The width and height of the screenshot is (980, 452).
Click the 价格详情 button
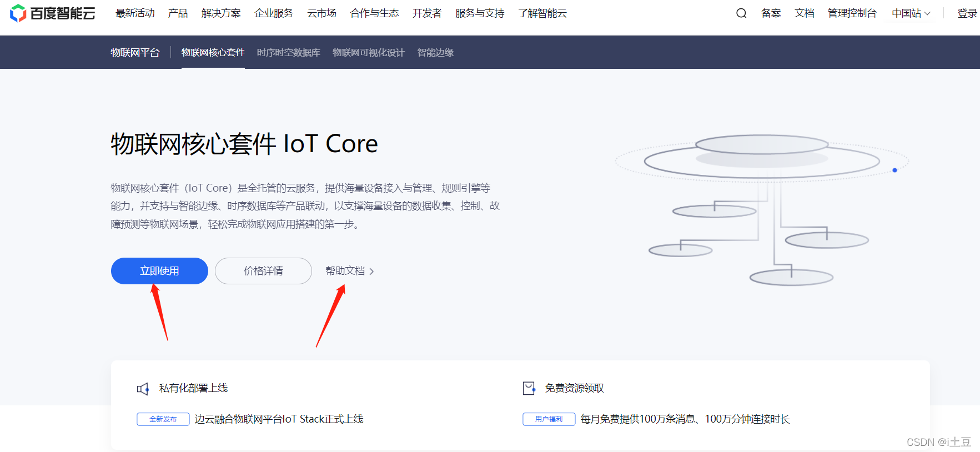(263, 271)
